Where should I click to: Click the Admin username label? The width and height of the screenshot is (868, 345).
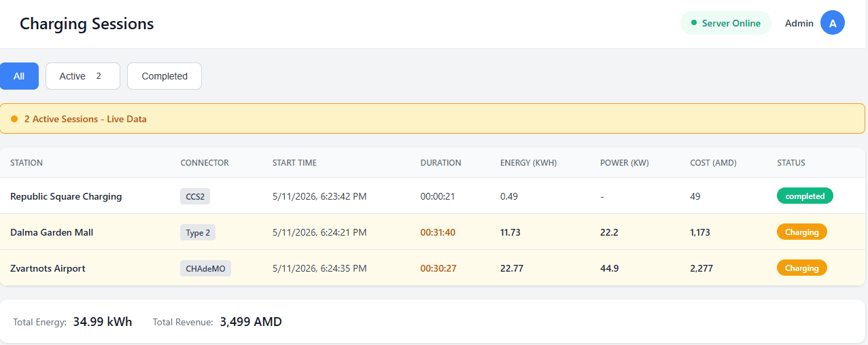pos(799,23)
